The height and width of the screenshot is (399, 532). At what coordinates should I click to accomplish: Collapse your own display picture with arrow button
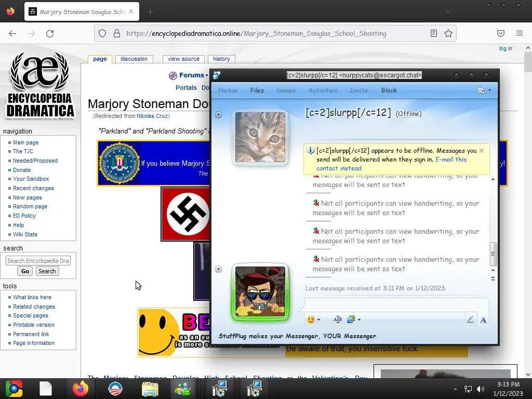tap(219, 269)
